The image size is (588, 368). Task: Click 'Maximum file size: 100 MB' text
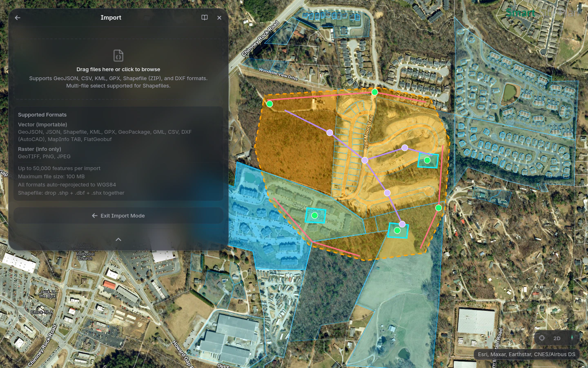51,177
